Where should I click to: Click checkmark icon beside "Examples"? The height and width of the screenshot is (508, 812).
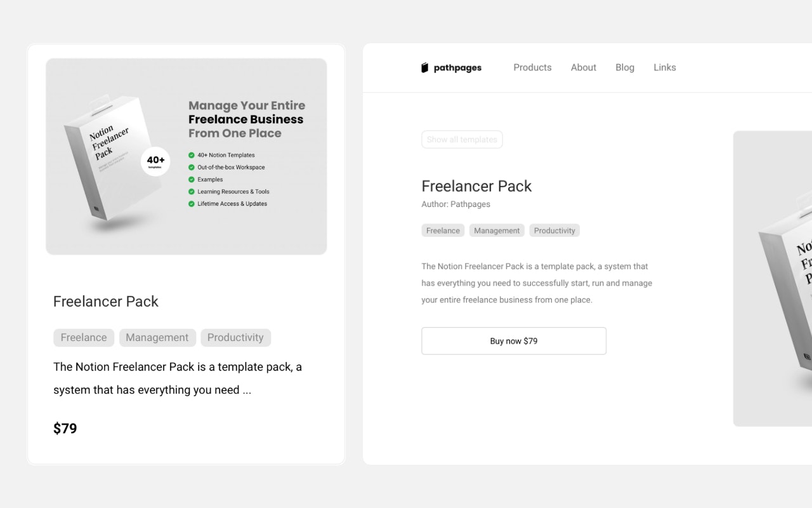(x=190, y=179)
